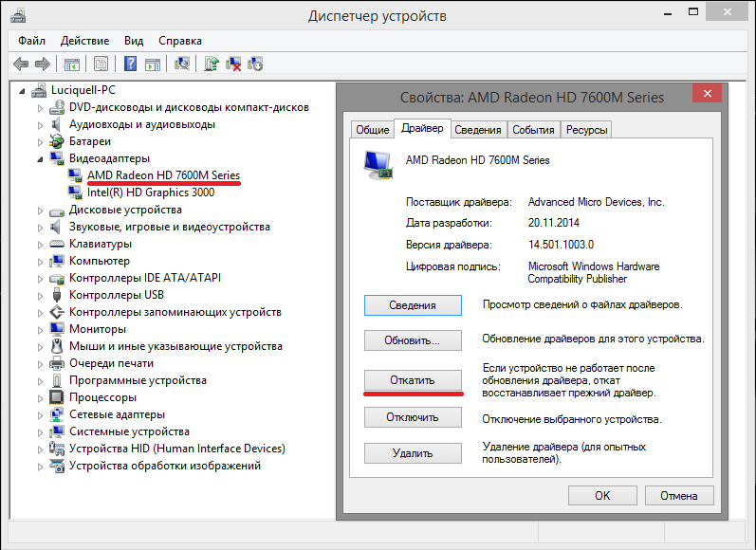Click the Disable device toolbar icon
The width and height of the screenshot is (756, 550).
[x=255, y=64]
